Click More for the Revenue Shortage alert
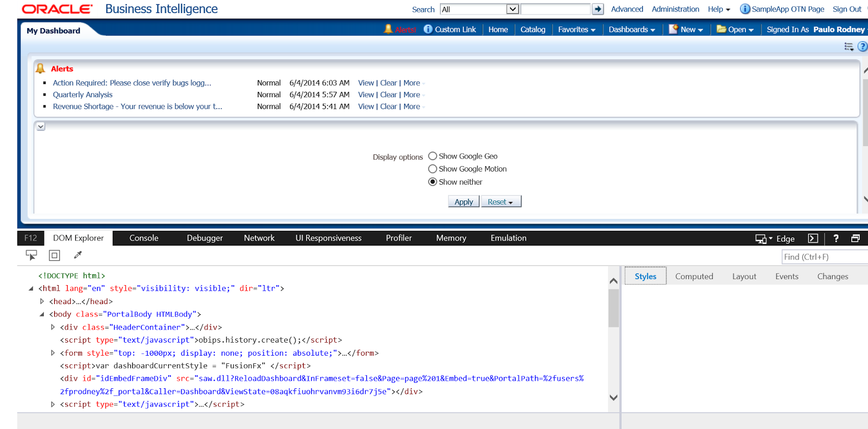 pos(412,106)
